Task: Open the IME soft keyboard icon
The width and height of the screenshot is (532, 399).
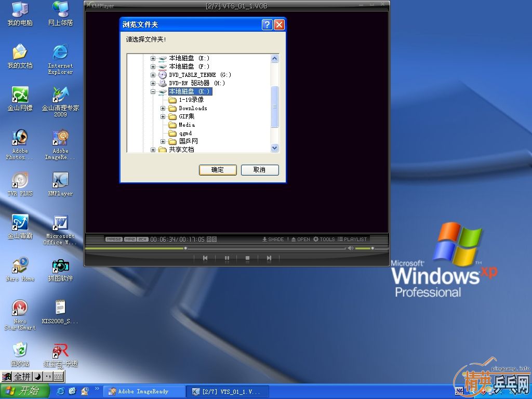Action: (58, 377)
